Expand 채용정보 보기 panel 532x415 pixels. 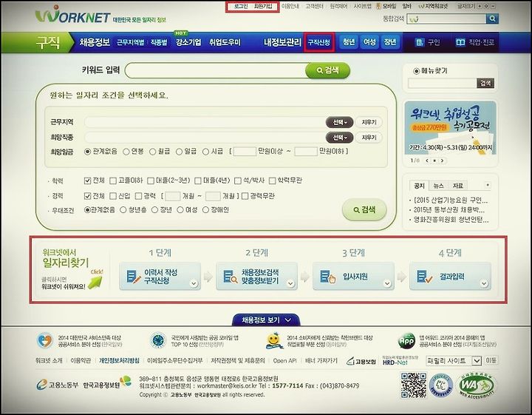tap(266, 320)
